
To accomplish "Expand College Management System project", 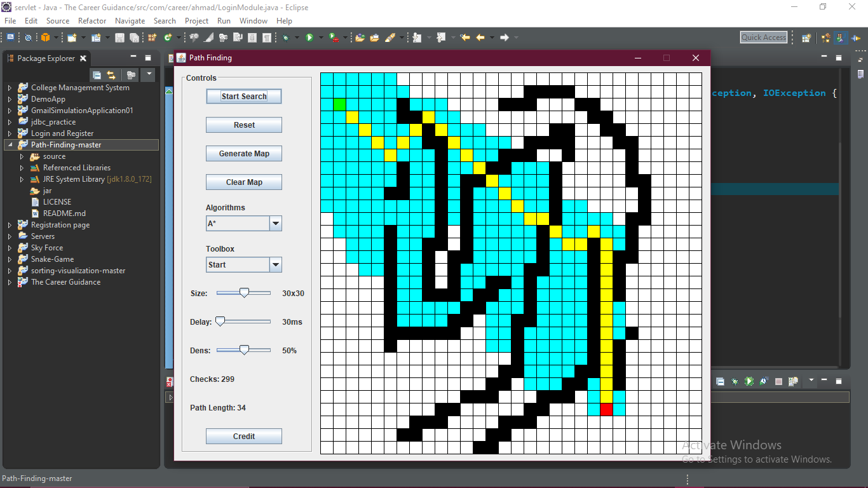I will 10,88.
